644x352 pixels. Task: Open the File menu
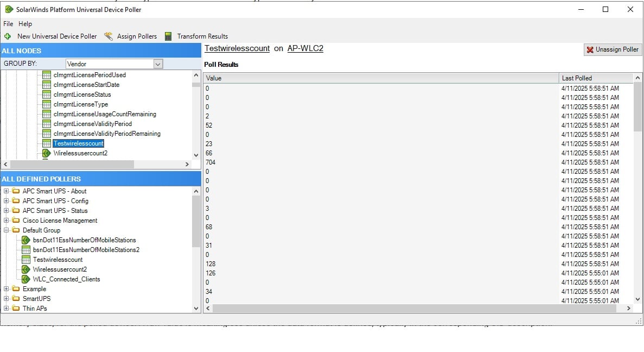[8, 24]
